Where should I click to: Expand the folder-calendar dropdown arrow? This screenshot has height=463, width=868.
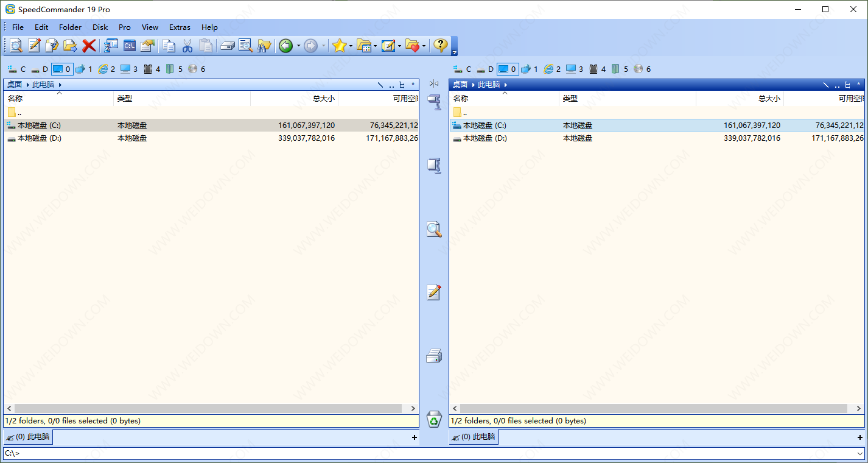(x=375, y=46)
